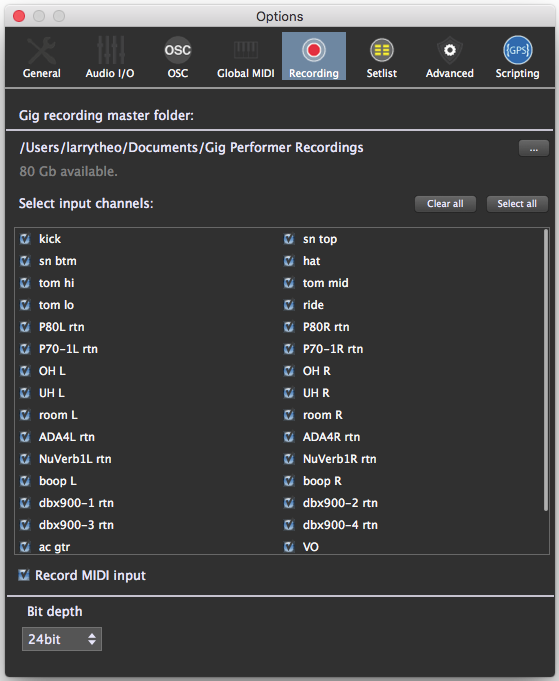The image size is (559, 681).
Task: Click the bit depth dropdown arrows
Action: coord(92,639)
